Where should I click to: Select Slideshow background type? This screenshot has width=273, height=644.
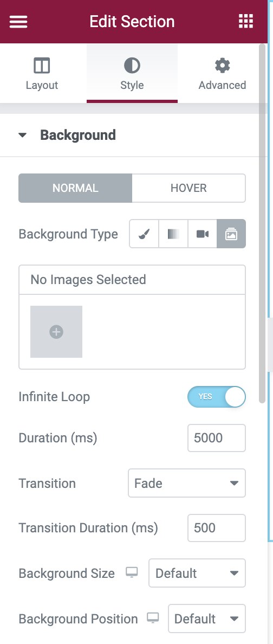(x=231, y=234)
